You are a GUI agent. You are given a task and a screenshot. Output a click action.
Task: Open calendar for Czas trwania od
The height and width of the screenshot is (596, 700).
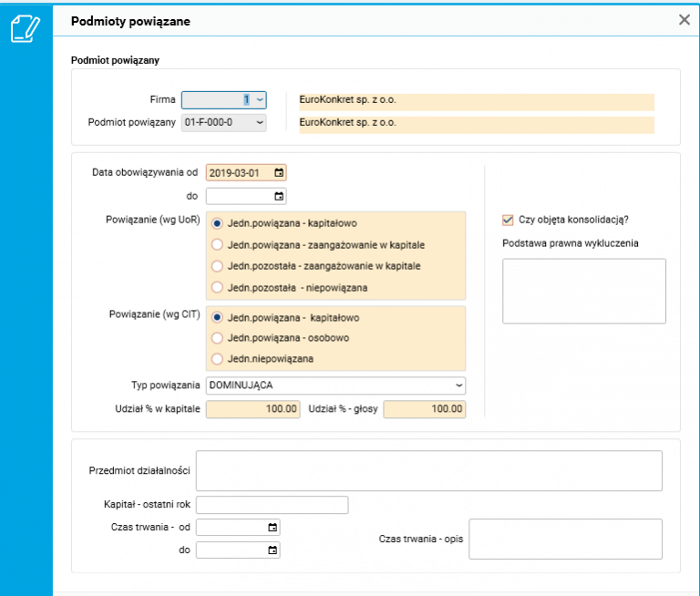coord(273,528)
